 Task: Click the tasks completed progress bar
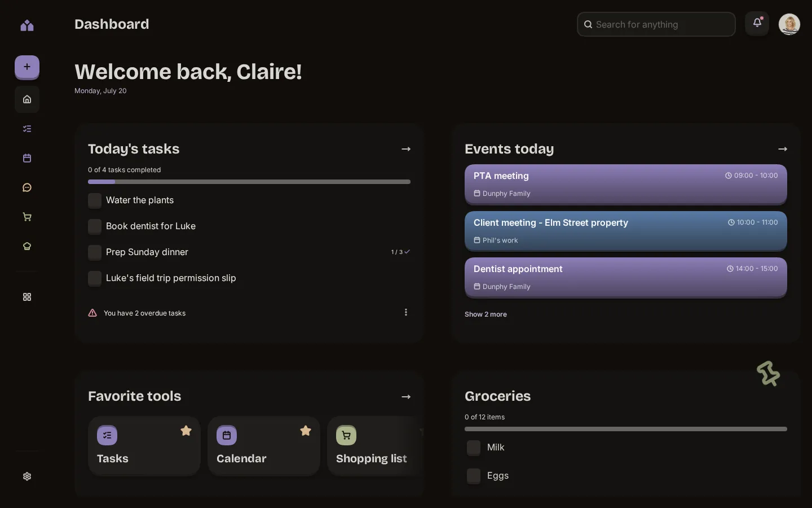(249, 182)
